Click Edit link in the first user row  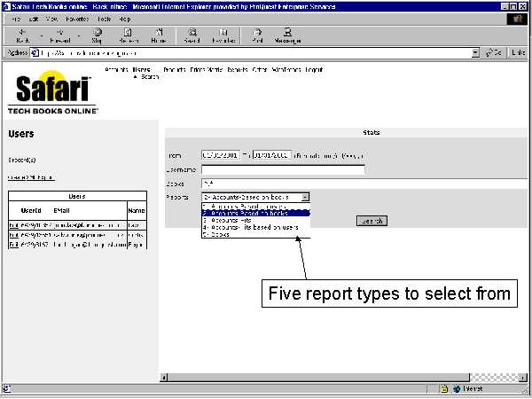tap(13, 225)
